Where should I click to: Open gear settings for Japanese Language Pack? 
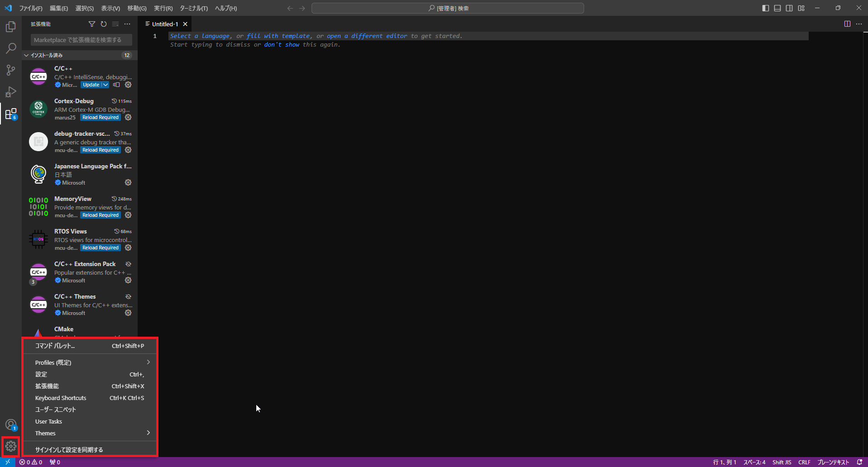click(128, 182)
